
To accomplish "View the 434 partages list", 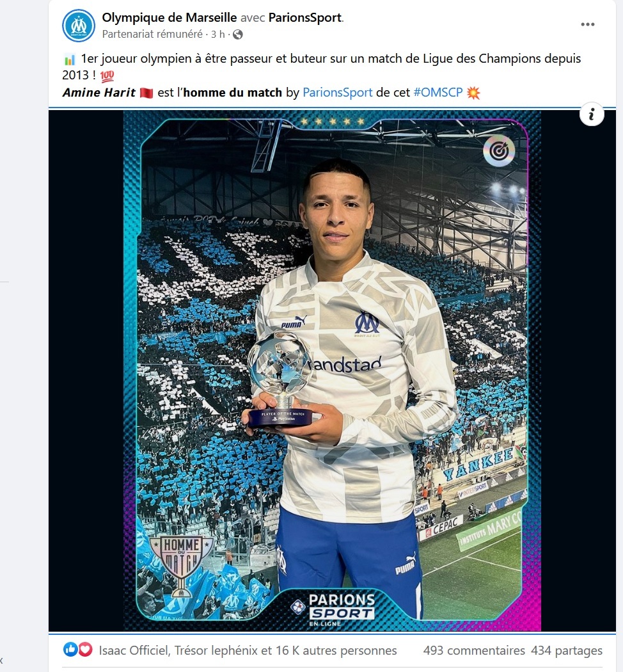I will point(567,651).
